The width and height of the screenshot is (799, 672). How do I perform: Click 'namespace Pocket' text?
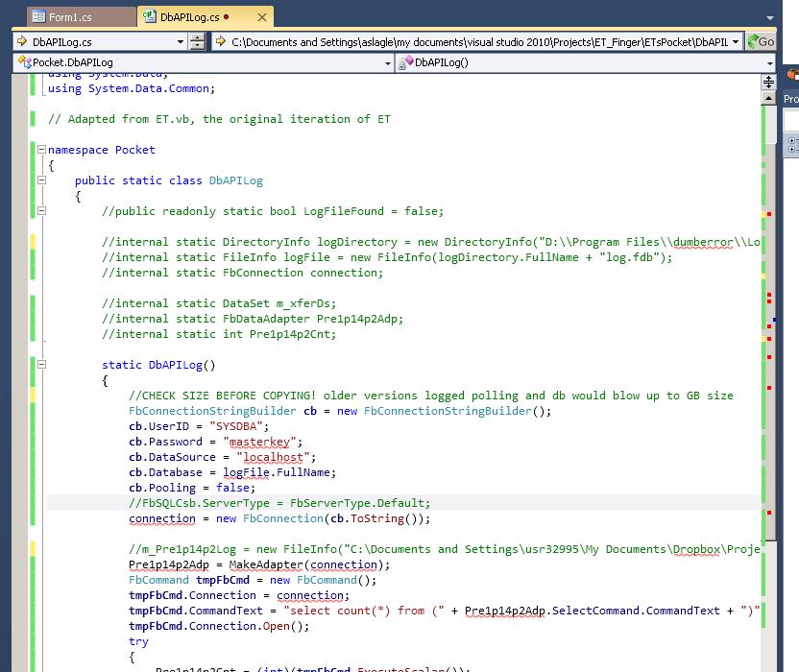pos(102,150)
